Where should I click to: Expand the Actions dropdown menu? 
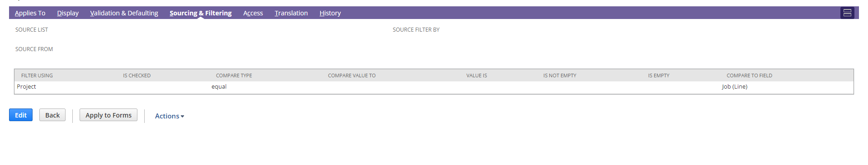pos(169,116)
